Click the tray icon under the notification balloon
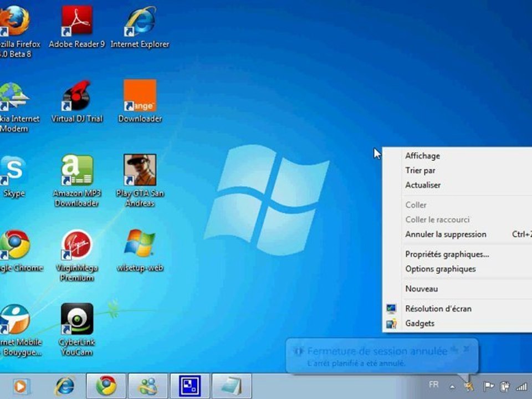This screenshot has width=532, height=399. 469,386
